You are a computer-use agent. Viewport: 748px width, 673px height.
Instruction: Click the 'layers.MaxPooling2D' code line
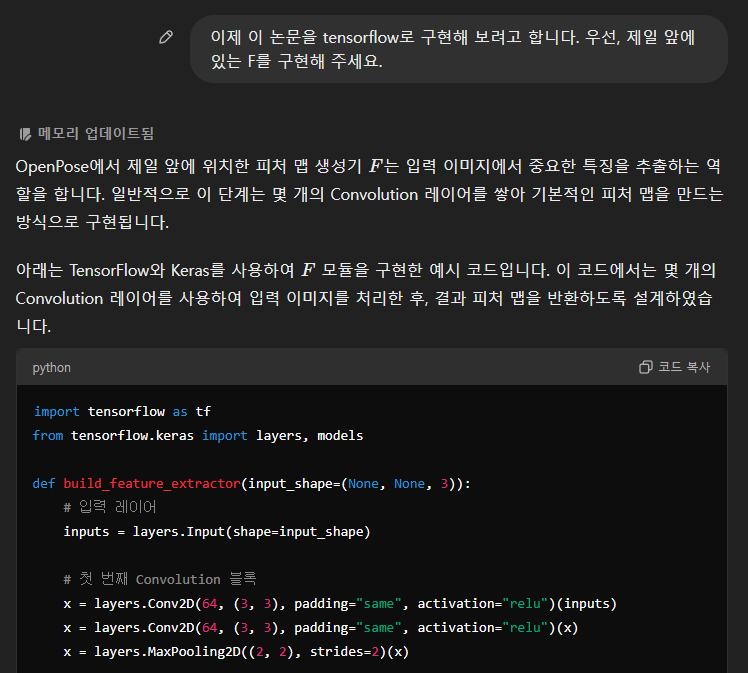tap(236, 652)
